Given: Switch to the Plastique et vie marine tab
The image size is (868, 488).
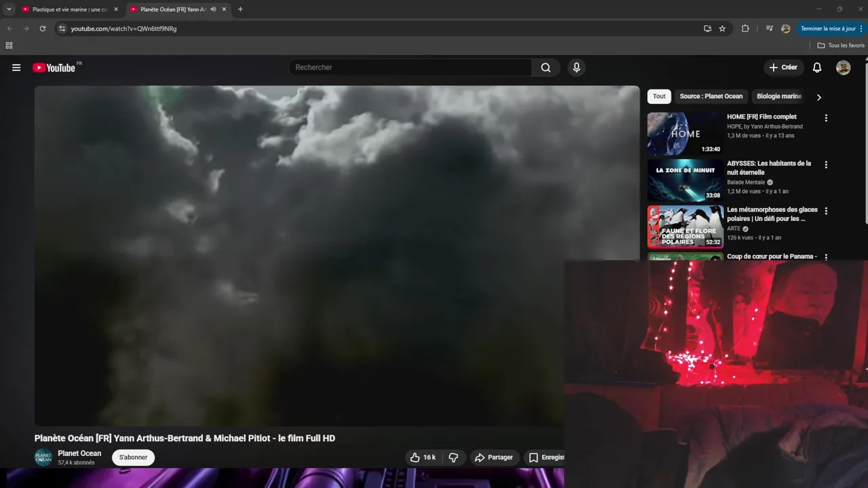Looking at the screenshot, I should [69, 9].
